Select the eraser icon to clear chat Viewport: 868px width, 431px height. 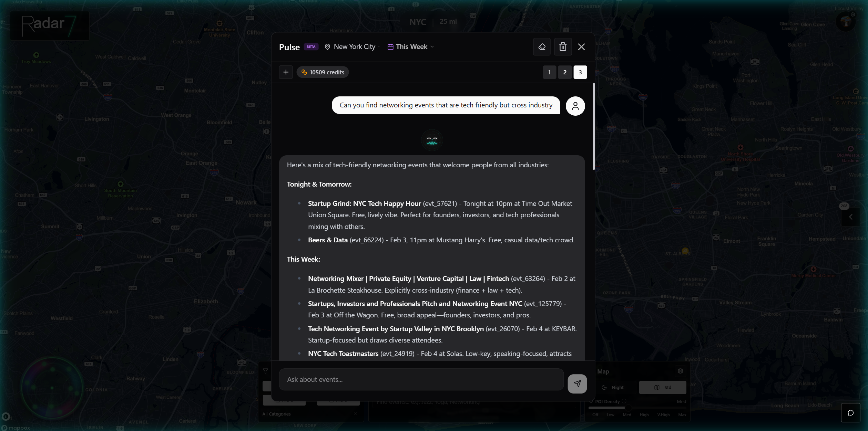541,46
